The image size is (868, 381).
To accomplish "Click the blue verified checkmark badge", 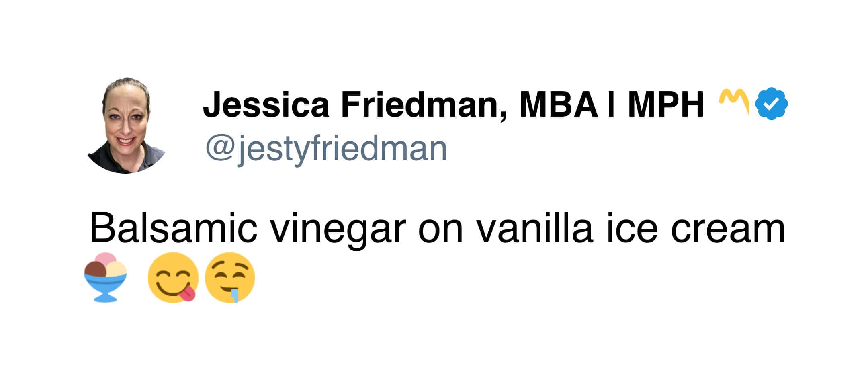I will (771, 104).
